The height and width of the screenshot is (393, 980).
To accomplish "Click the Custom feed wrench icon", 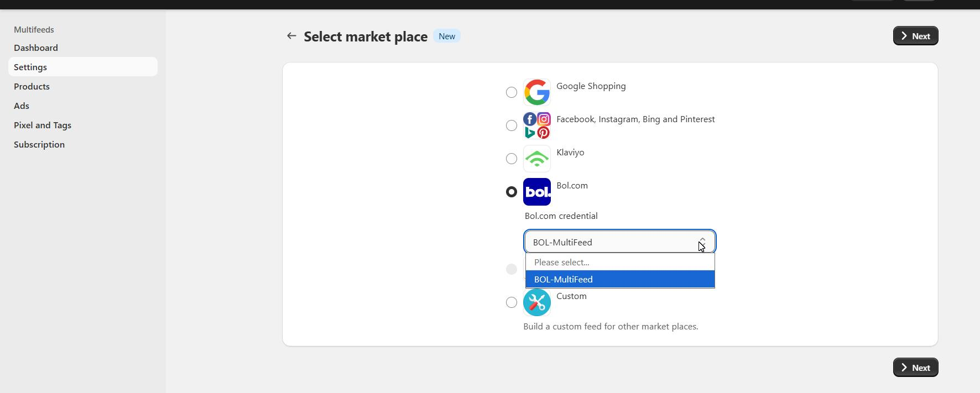I will tap(536, 302).
